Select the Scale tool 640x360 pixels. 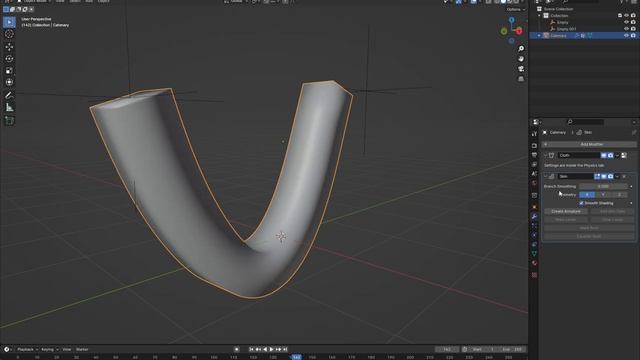(x=9, y=71)
